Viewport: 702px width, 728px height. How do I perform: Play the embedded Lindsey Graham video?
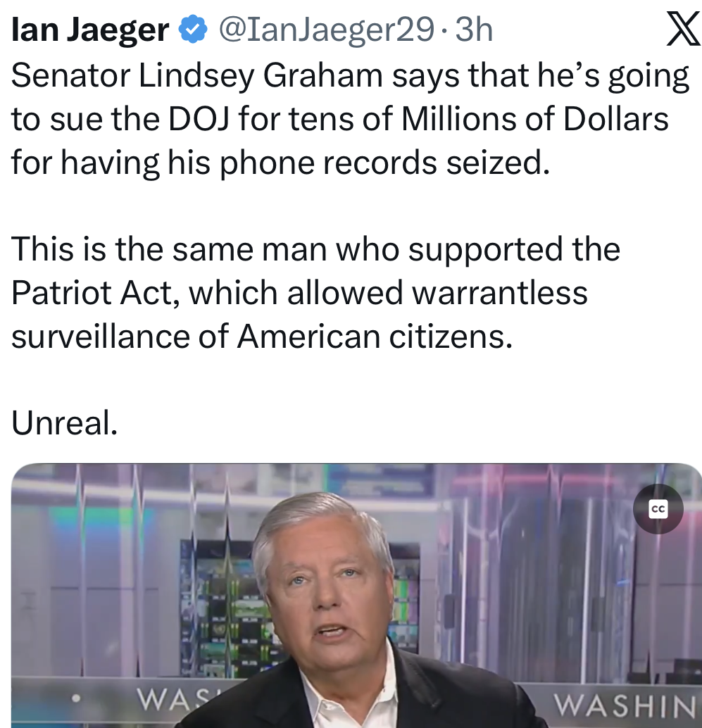point(356,596)
